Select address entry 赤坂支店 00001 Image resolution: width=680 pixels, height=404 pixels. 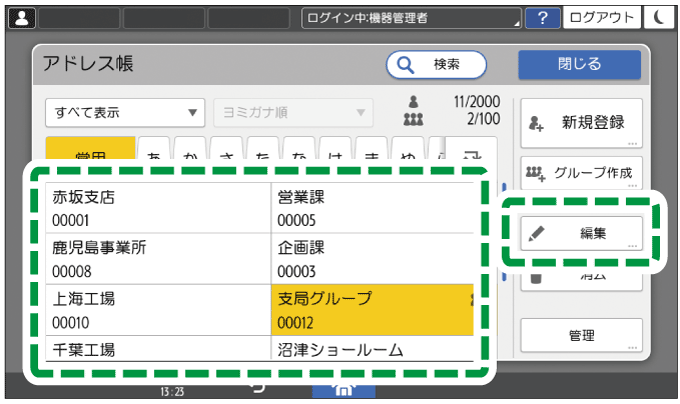click(158, 208)
